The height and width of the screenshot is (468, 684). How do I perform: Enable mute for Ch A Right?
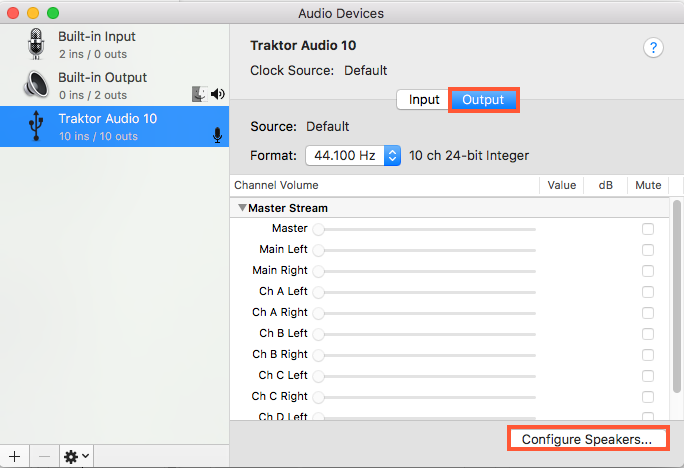coord(648,313)
